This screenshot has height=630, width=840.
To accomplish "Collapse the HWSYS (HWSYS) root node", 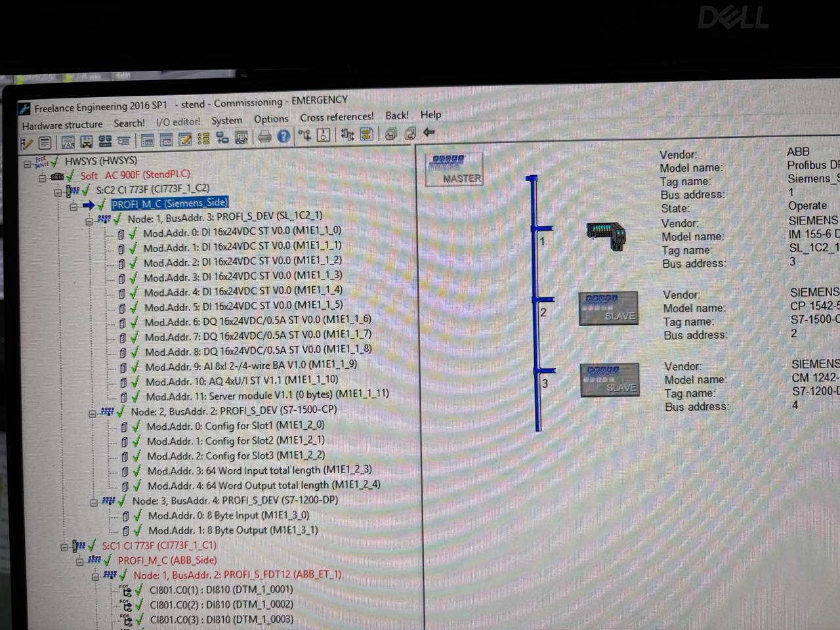I will click(28, 164).
